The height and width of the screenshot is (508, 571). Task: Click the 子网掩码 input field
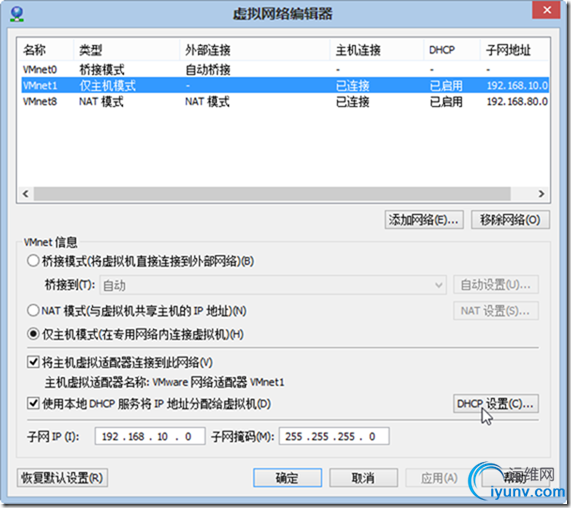click(334, 436)
